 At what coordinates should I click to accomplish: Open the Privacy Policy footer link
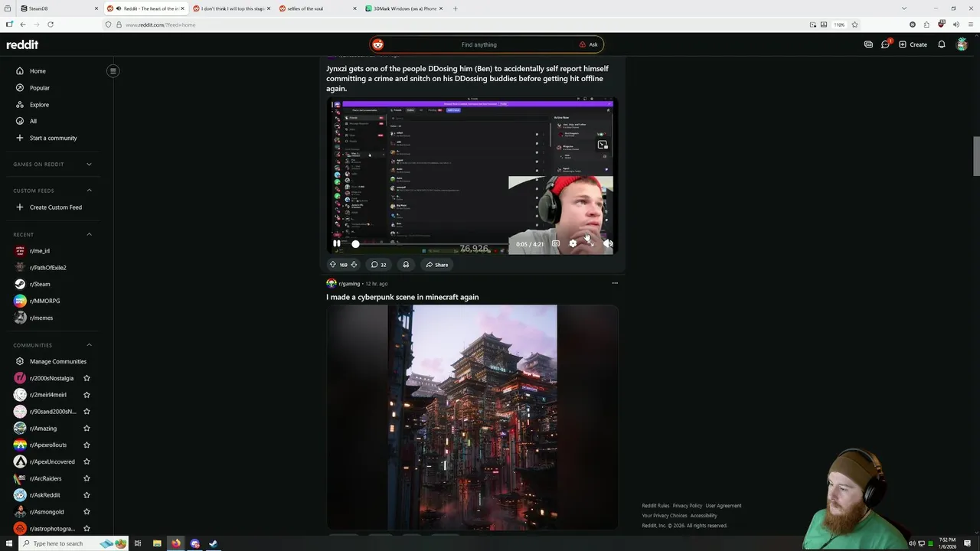coord(688,506)
